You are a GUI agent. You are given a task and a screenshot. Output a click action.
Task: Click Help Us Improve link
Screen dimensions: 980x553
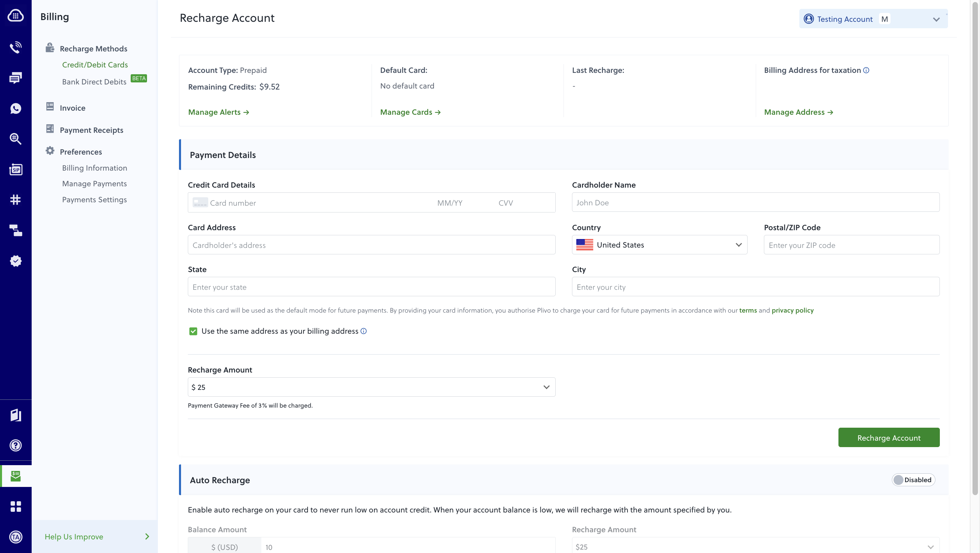pyautogui.click(x=74, y=537)
